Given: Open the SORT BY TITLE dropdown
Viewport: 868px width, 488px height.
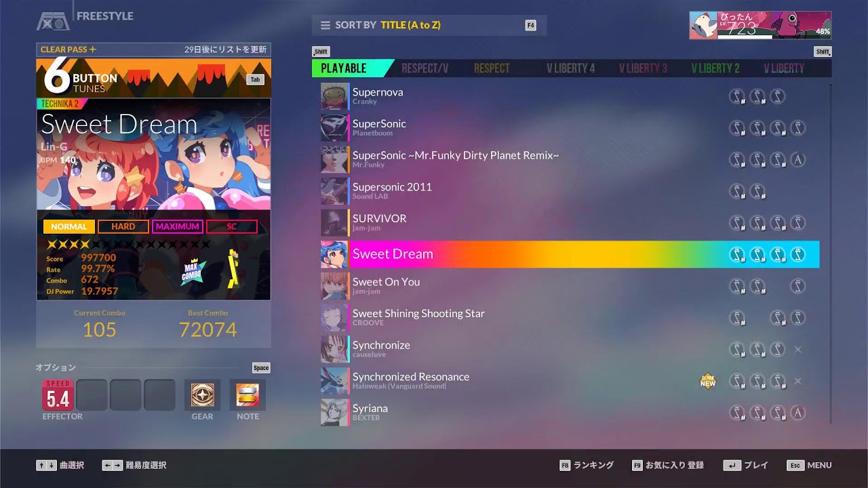Looking at the screenshot, I should point(429,25).
